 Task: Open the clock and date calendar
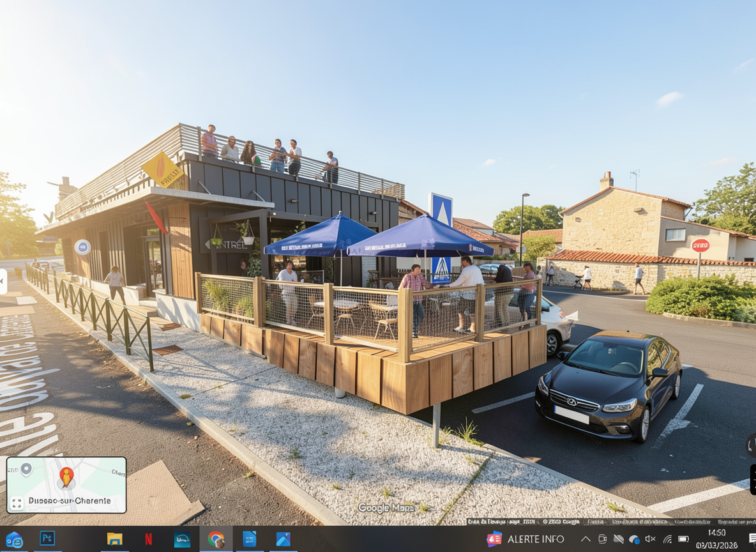718,539
